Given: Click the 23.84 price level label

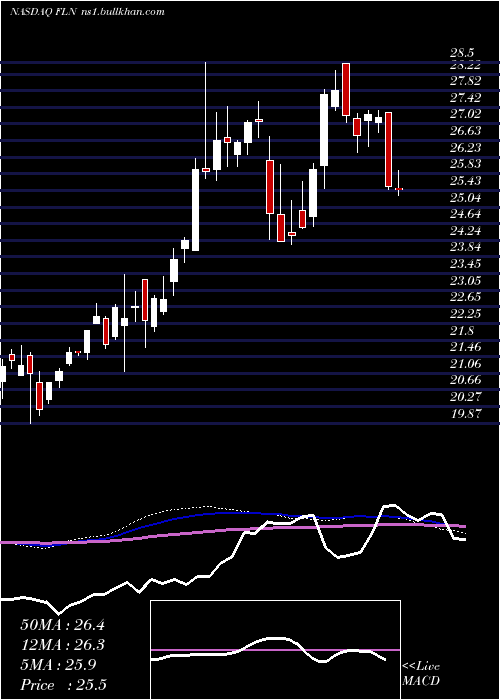Looking at the screenshot, I should (467, 248).
